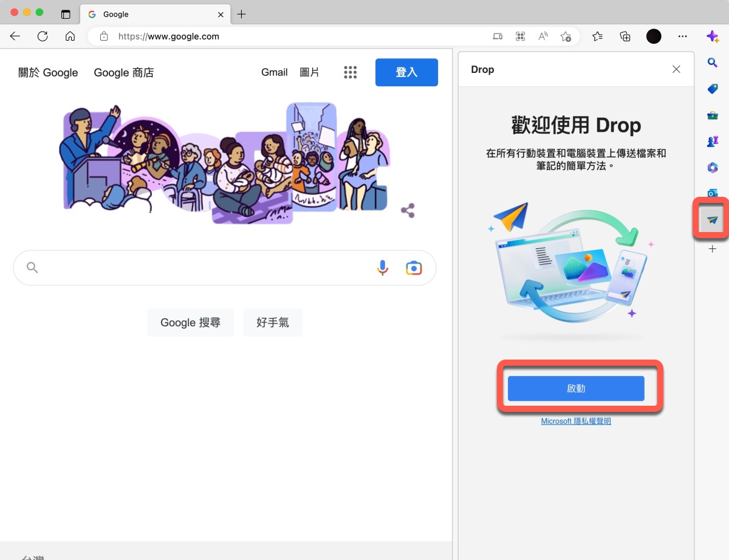The height and width of the screenshot is (560, 729).
Task: Open the Favorites list icon
Action: [597, 36]
